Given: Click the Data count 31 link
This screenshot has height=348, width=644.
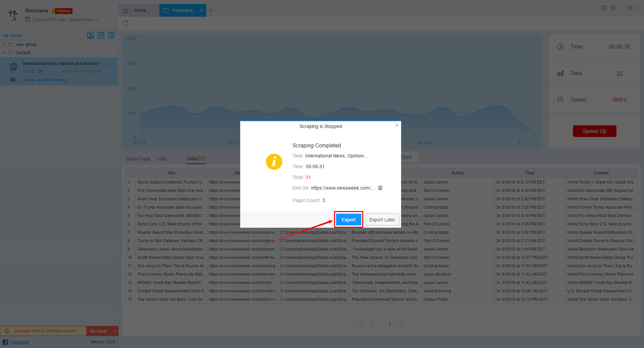Looking at the screenshot, I should click(619, 73).
